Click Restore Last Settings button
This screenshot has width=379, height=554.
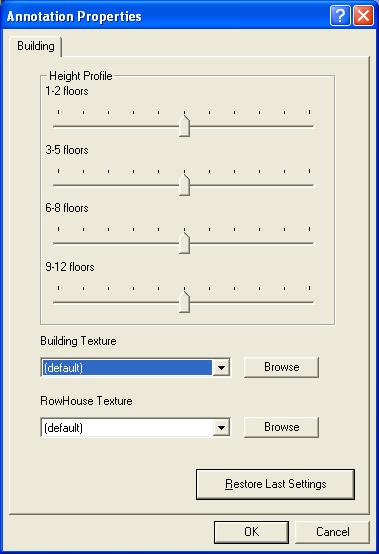(276, 484)
